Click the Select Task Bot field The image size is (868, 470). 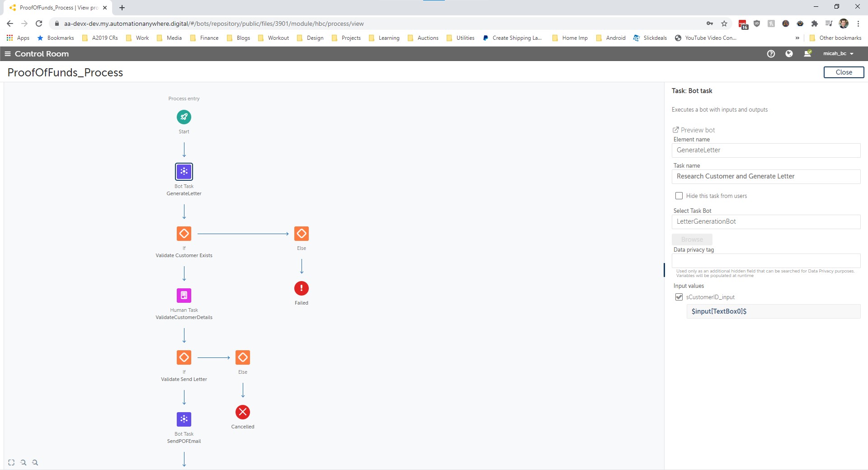766,222
